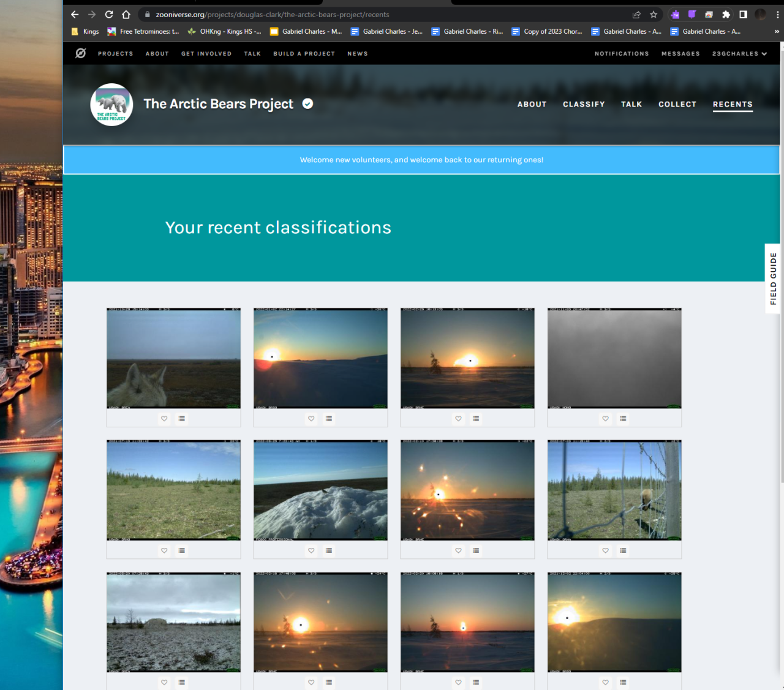Favorite the overcast snowy ground photo

(x=164, y=682)
